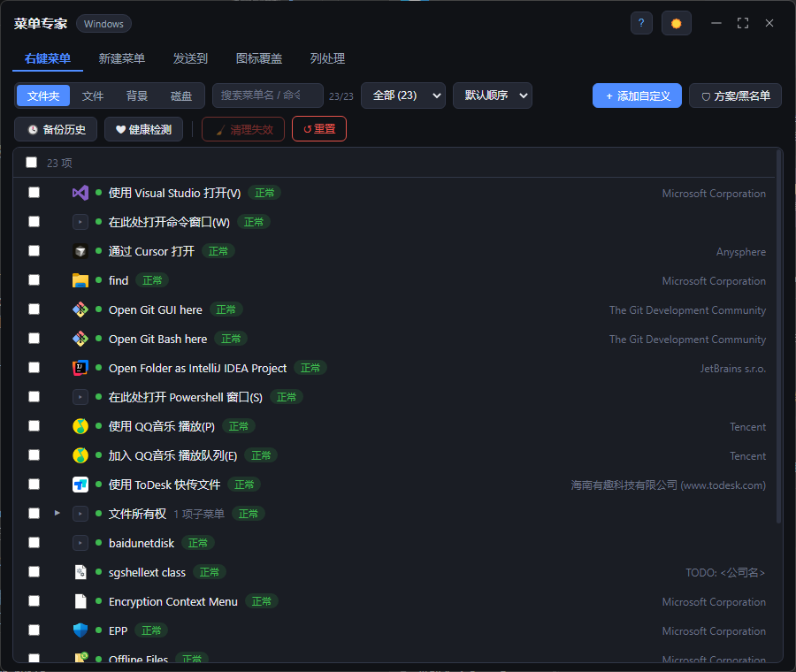Image resolution: width=796 pixels, height=672 pixels.
Task: Click the QQ Music icon beside 使用 QQ音乐 播放(P)
Action: click(80, 426)
